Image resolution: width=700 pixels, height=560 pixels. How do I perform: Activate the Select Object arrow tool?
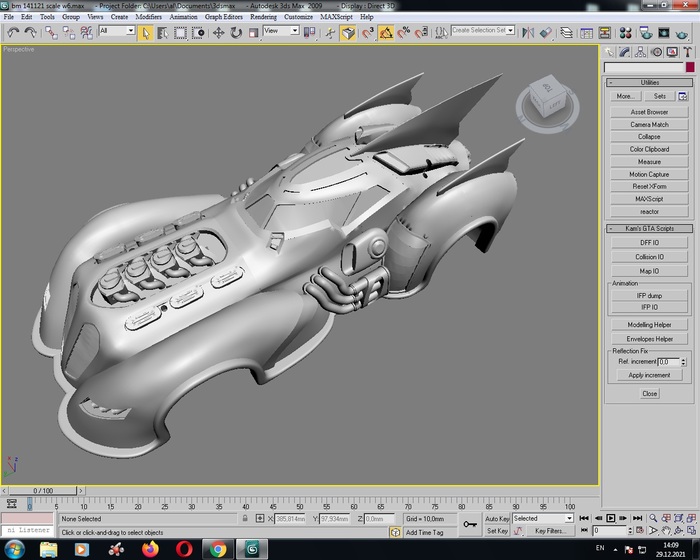pos(145,33)
